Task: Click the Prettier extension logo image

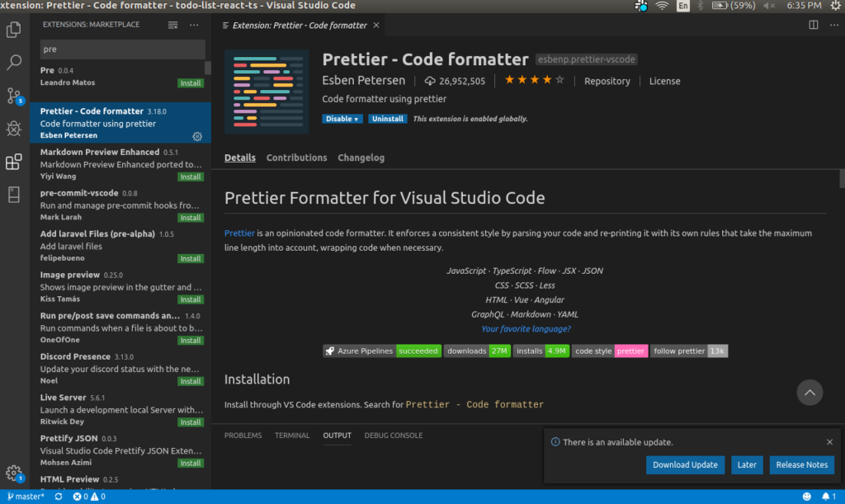Action: pos(267,92)
